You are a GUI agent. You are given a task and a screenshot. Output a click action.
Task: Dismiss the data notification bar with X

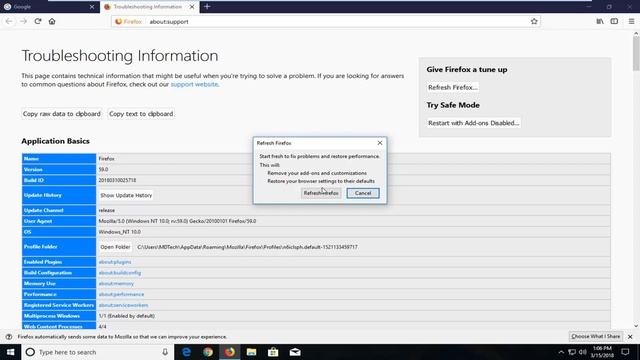[630, 337]
